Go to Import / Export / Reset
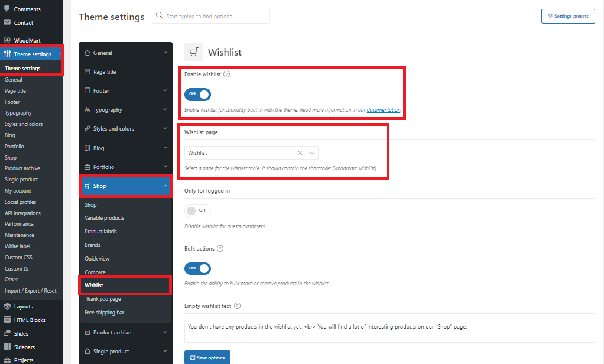The image size is (604, 364). [x=30, y=290]
